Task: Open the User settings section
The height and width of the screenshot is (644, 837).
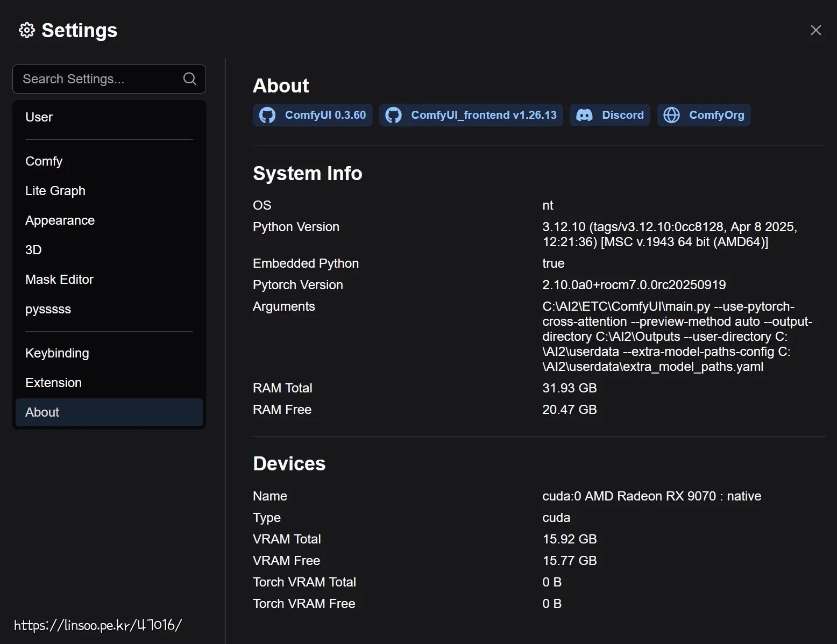Action: (x=109, y=117)
